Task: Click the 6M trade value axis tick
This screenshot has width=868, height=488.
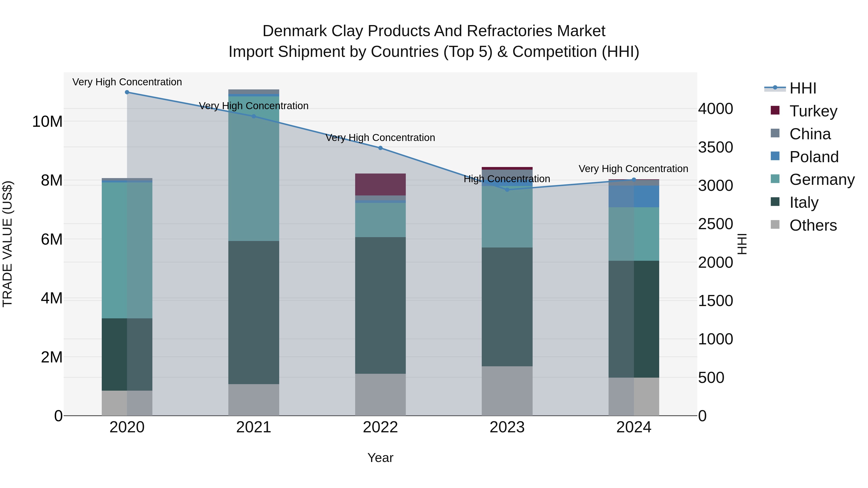Action: tap(52, 240)
